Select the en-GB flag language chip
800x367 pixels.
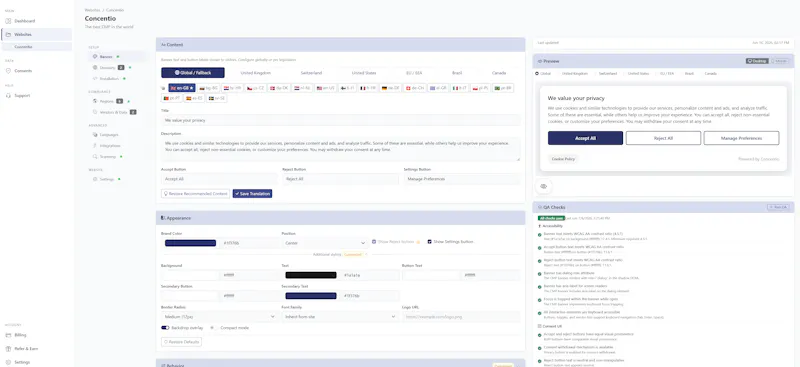(182, 88)
